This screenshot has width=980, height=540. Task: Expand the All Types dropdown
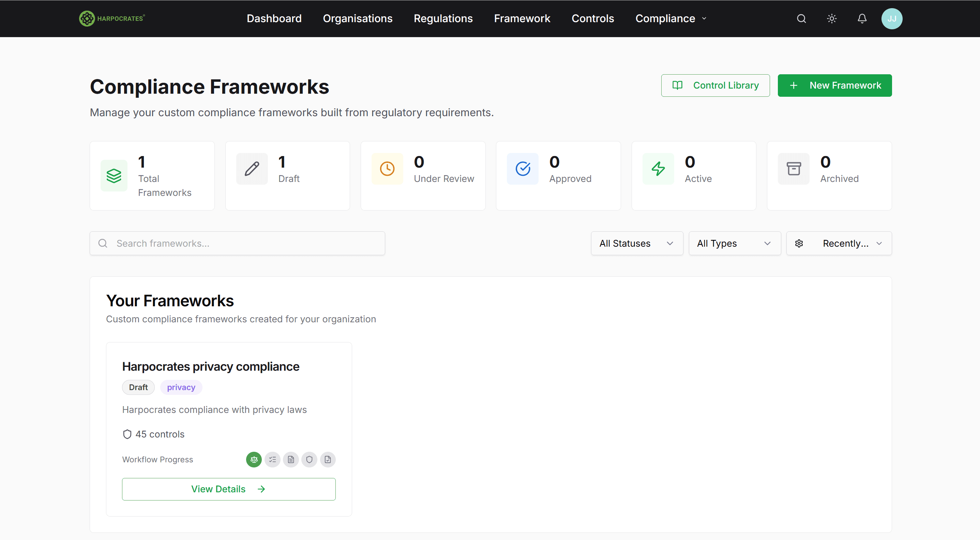click(x=734, y=243)
